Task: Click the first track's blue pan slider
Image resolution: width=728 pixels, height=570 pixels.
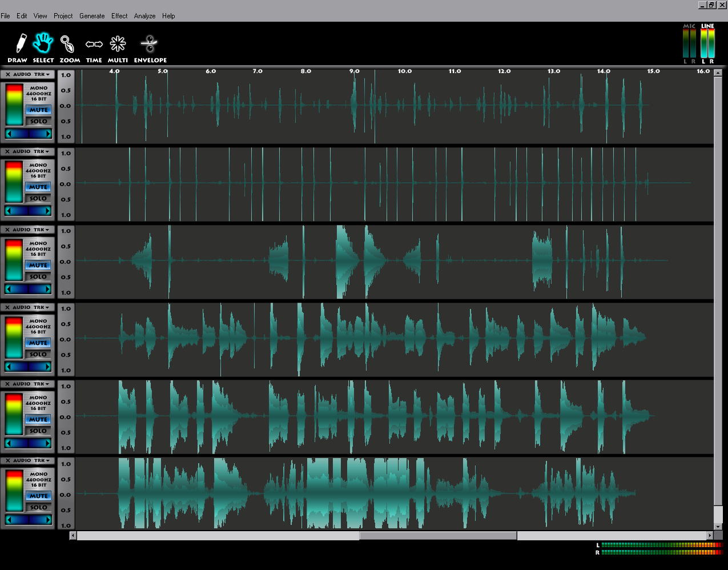Action: pyautogui.click(x=29, y=134)
